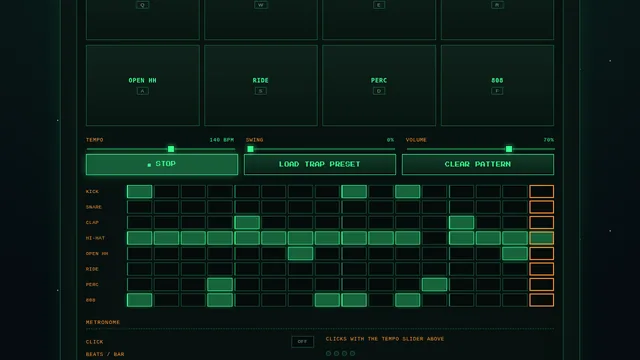
Task: Turn off Kick step 11
Action: pyautogui.click(x=408, y=191)
